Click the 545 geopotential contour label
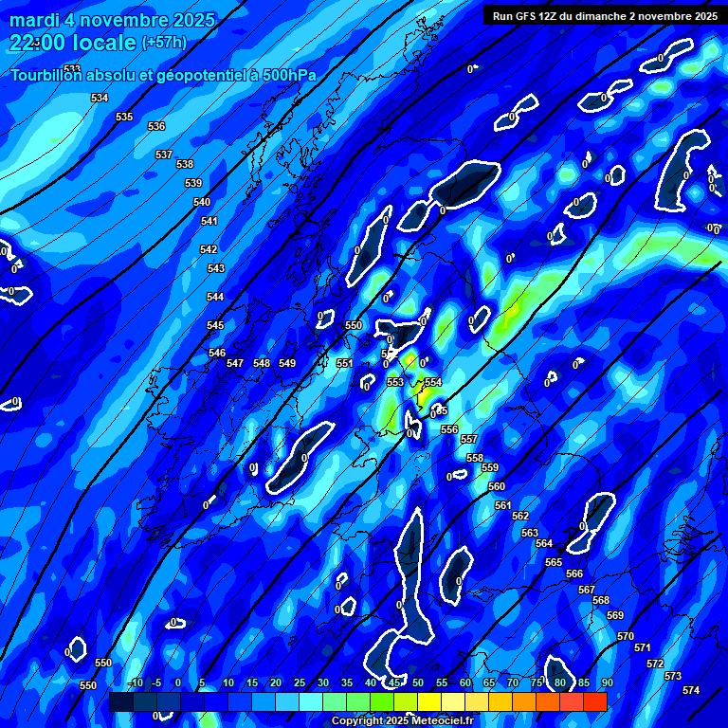728x728 pixels. coord(215,325)
